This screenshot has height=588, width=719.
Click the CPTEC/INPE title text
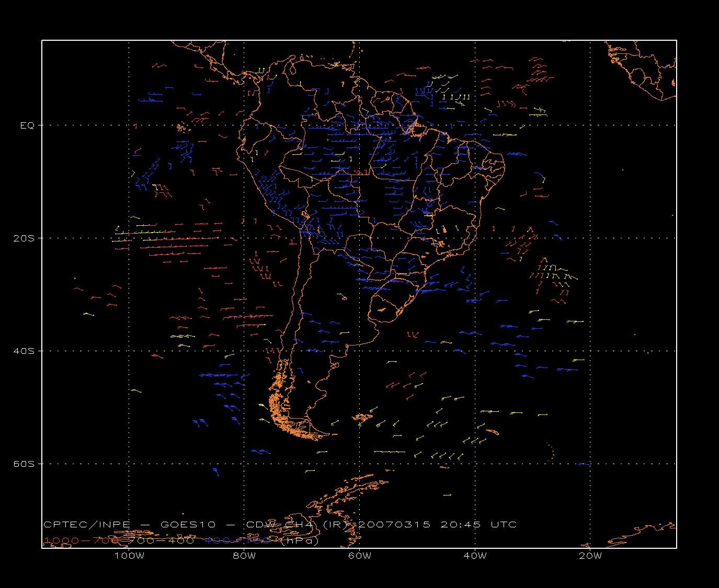click(87, 524)
